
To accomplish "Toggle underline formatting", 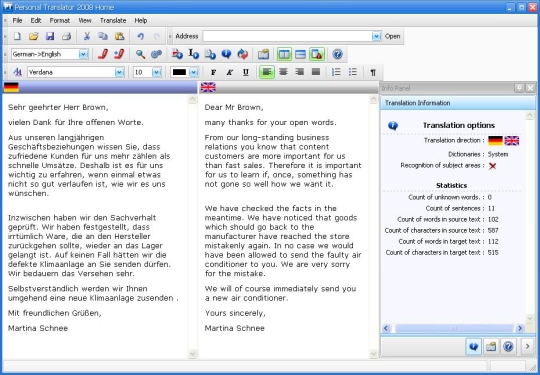I will coord(246,72).
